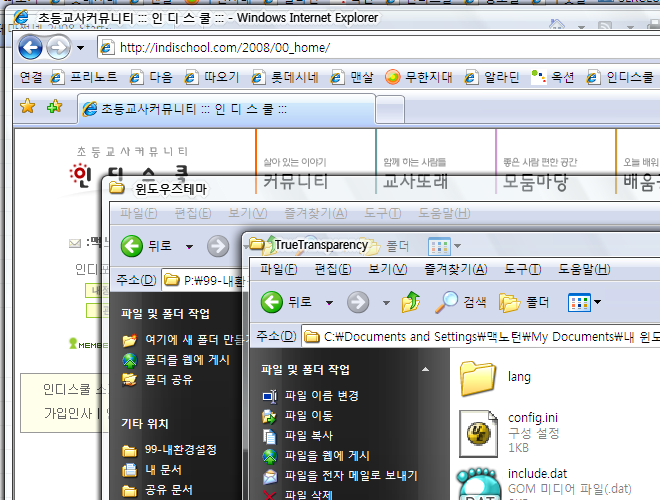Viewport: 660px width, 500px height.
Task: Click the indischool.com address bar
Action: click(x=378, y=48)
